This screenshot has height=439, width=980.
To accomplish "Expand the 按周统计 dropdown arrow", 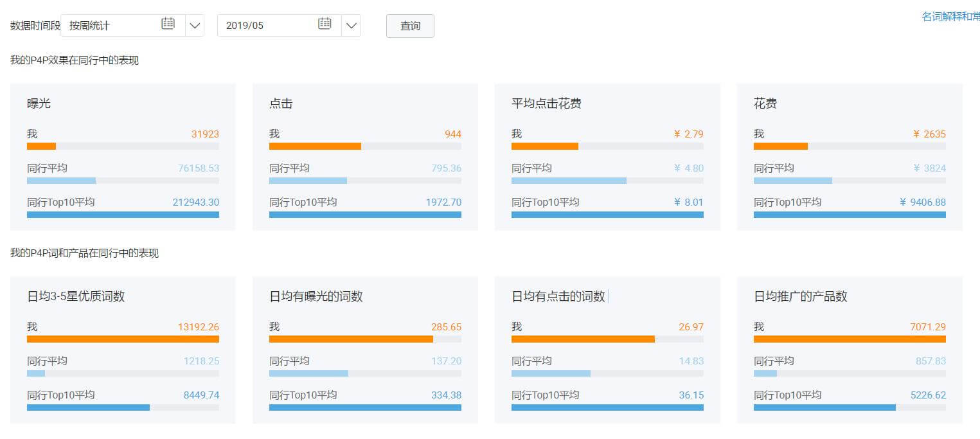I will click(x=195, y=26).
